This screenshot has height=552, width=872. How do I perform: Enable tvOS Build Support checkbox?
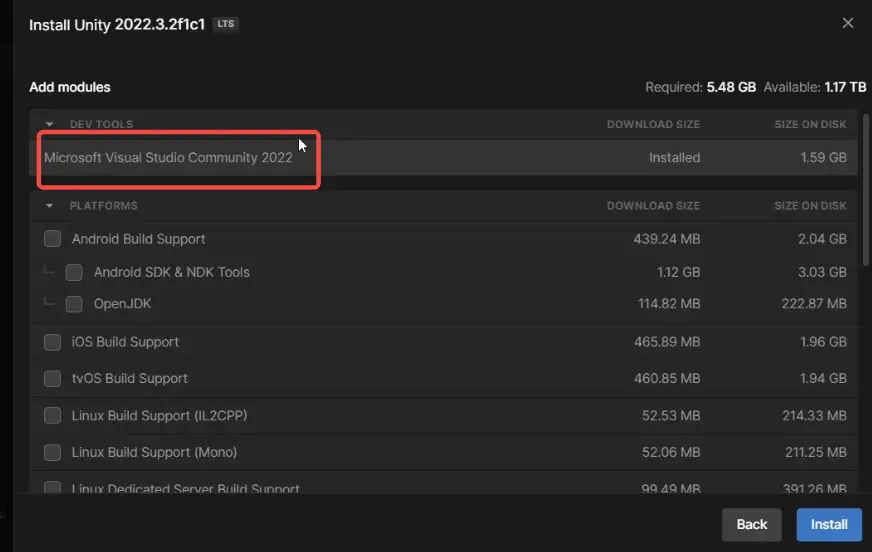pos(52,379)
